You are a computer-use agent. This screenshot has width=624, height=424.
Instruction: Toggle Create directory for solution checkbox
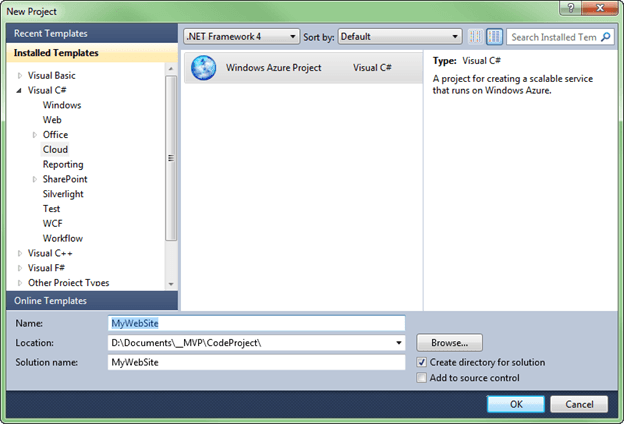[x=422, y=362]
